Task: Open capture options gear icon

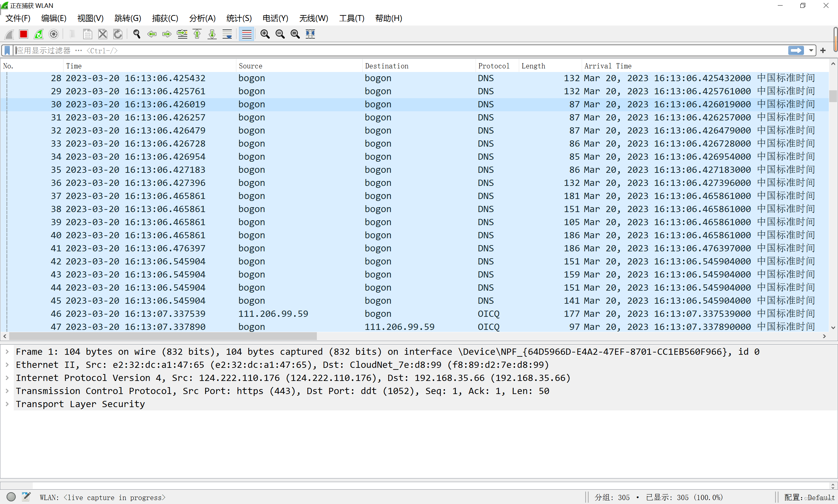Action: pos(54,34)
